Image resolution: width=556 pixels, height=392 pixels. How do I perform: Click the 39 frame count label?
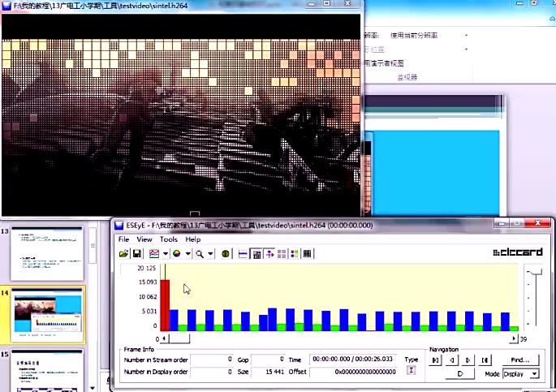coord(524,339)
